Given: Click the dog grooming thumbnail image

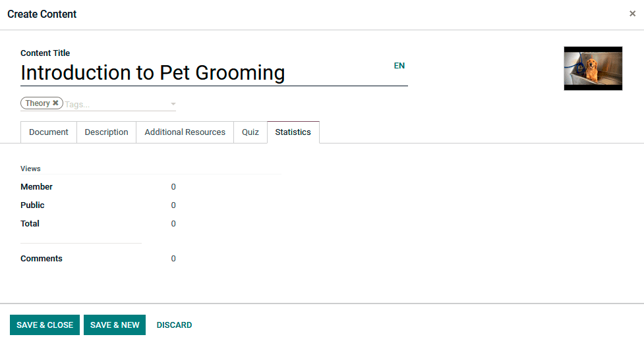Looking at the screenshot, I should pyautogui.click(x=593, y=68).
